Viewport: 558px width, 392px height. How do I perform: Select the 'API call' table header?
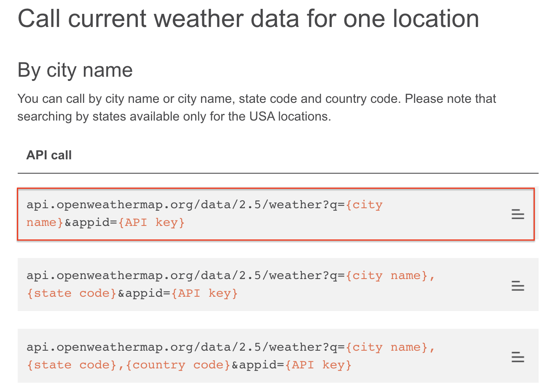point(49,155)
